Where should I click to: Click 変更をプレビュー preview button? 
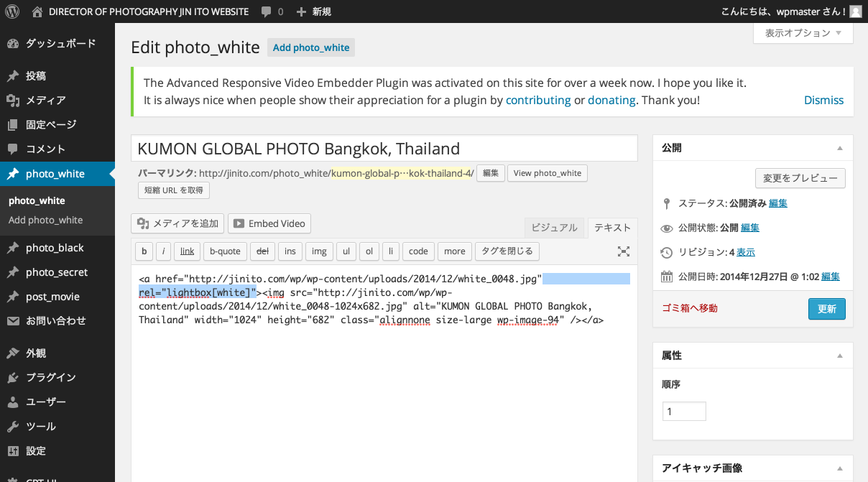(800, 178)
